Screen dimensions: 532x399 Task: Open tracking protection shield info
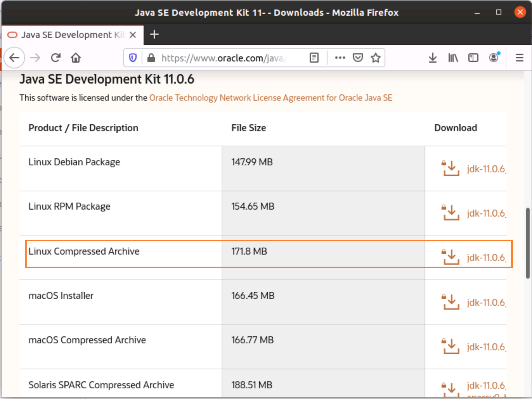(x=133, y=58)
